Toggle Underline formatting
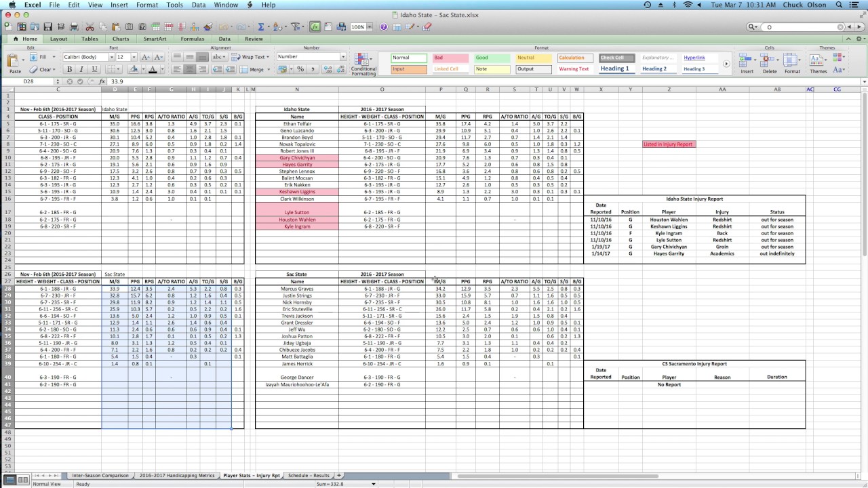The width and height of the screenshot is (868, 488). (94, 69)
